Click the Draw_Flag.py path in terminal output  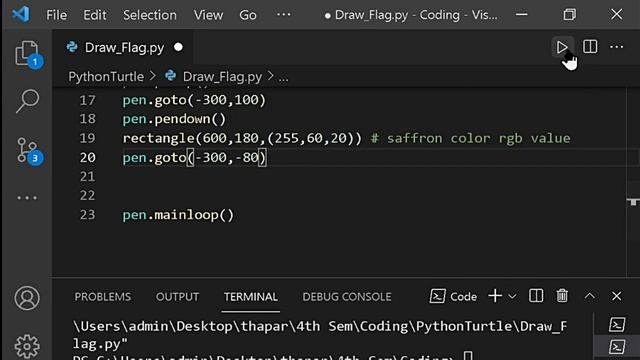[320, 335]
